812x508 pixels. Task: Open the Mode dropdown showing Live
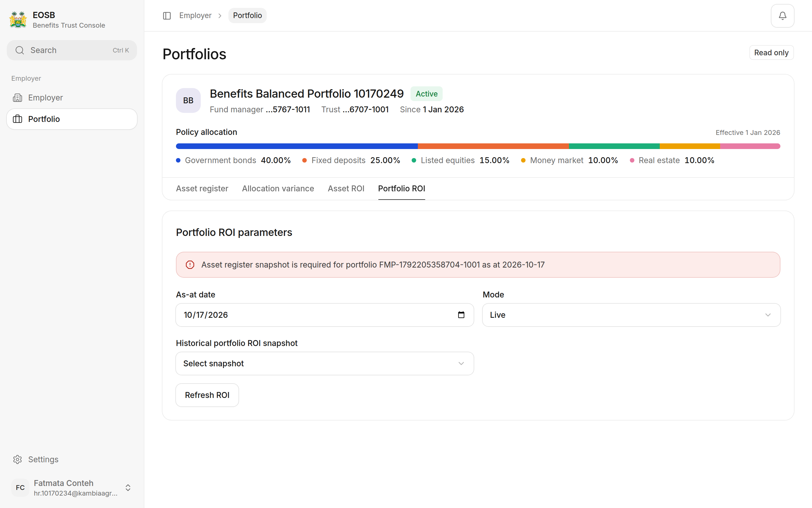point(631,315)
